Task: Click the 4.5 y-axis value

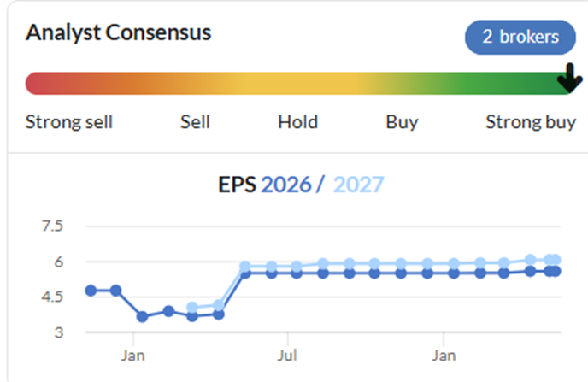Action: click(x=52, y=297)
